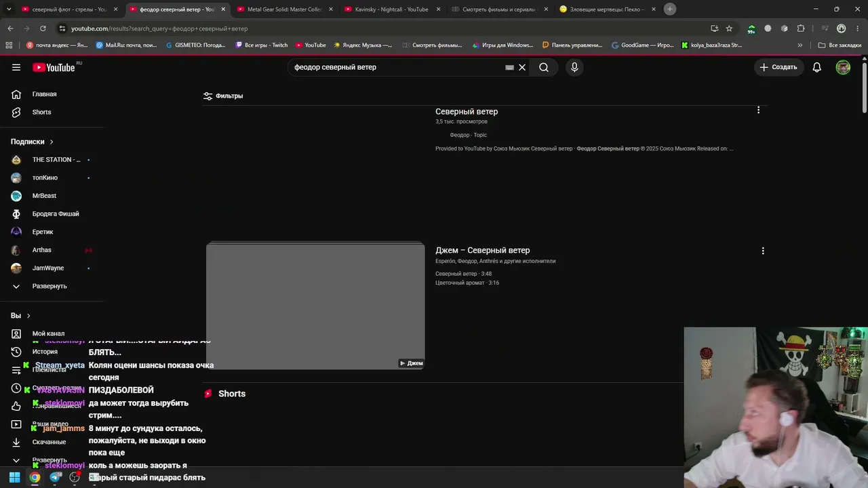Select the 'феодор северный ветер' tab
The height and width of the screenshot is (488, 868).
[177, 9]
